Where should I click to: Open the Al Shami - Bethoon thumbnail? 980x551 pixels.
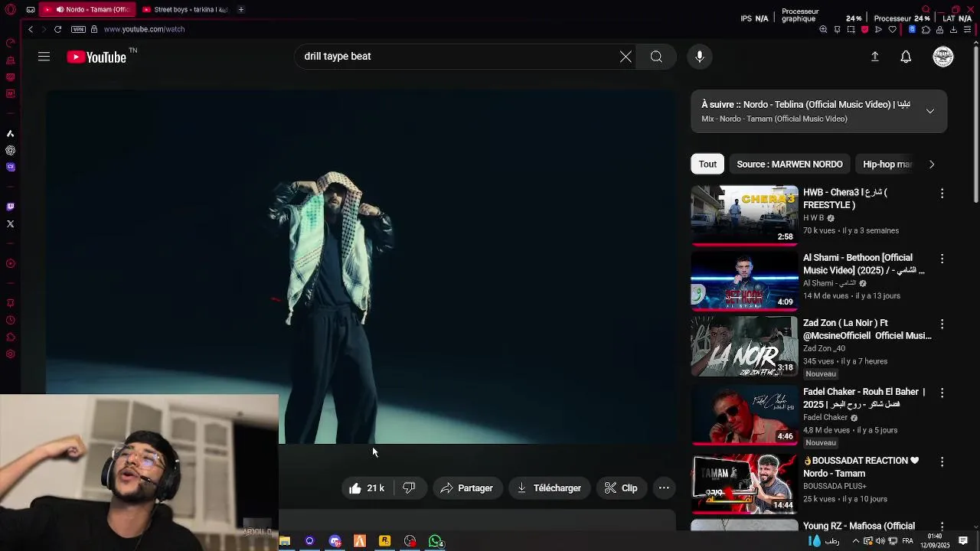[744, 280]
